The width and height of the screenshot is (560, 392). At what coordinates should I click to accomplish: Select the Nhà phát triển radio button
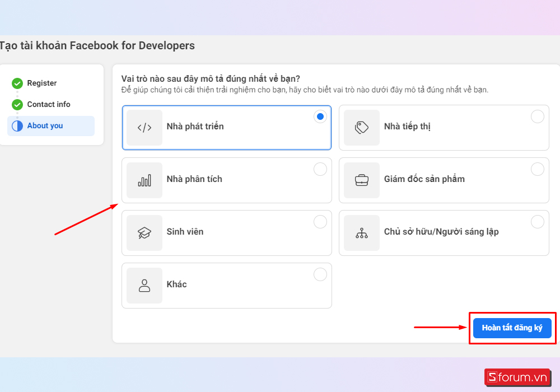(x=320, y=116)
